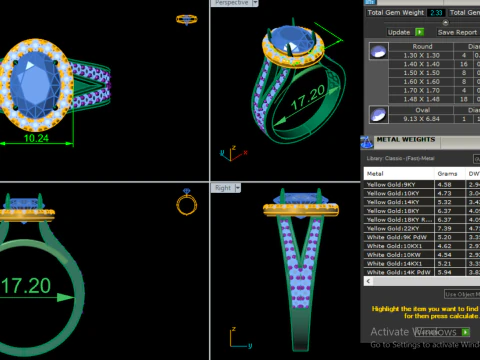The width and height of the screenshot is (480, 360).
Task: Click the small orange ring preview in the top-left viewport
Action: click(187, 19)
